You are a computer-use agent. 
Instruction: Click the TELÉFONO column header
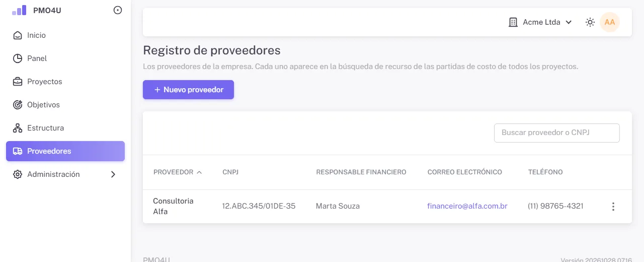545,172
